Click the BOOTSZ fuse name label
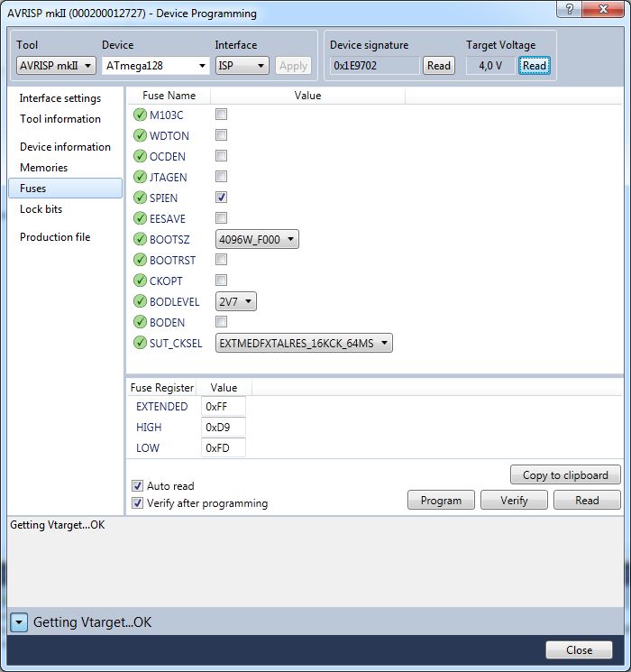 click(x=169, y=240)
